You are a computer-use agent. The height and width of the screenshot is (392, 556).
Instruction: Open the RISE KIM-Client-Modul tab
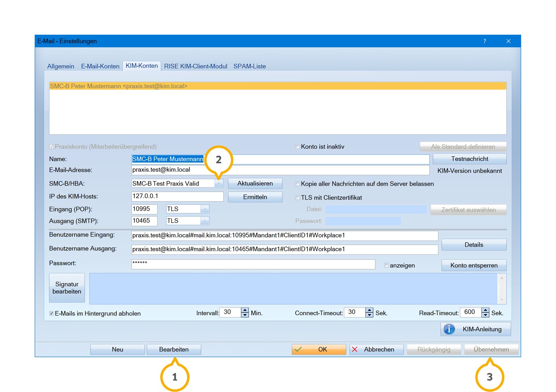click(195, 66)
